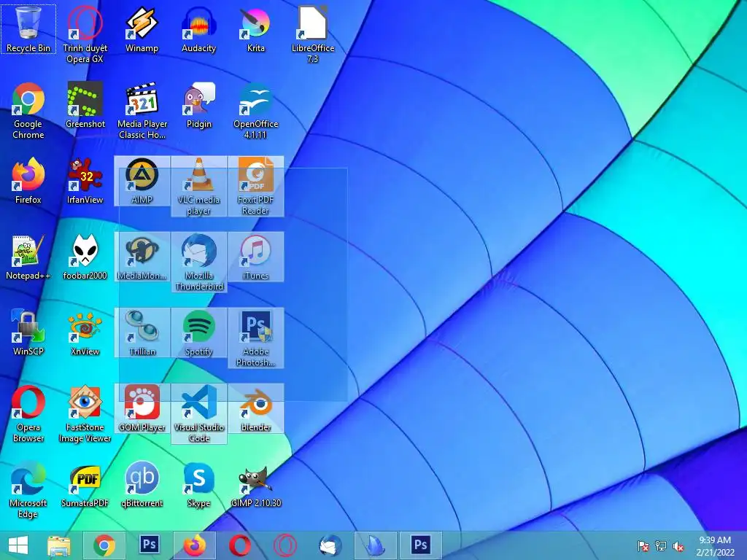Select the Media Player Classic desktop shortcut
The image size is (747, 560).
coord(142,111)
